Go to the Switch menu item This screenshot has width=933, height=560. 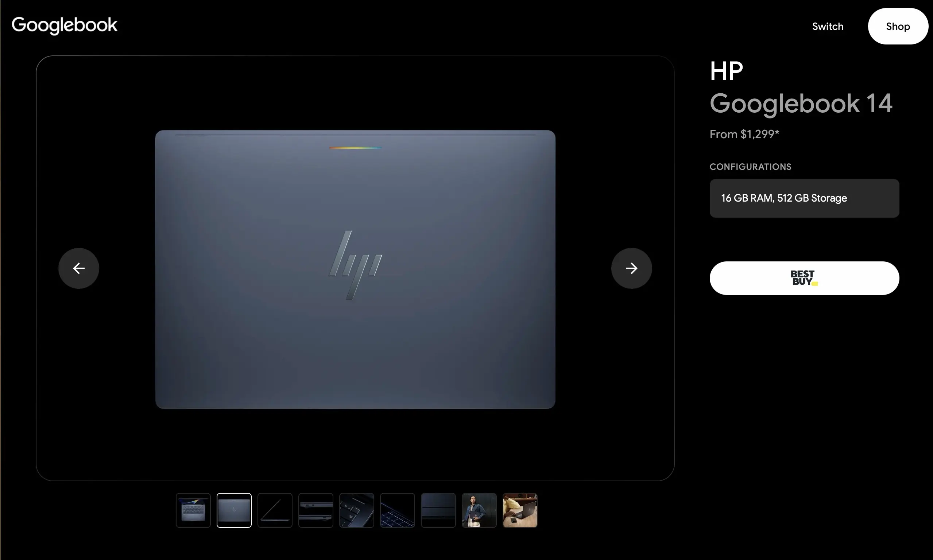click(828, 26)
